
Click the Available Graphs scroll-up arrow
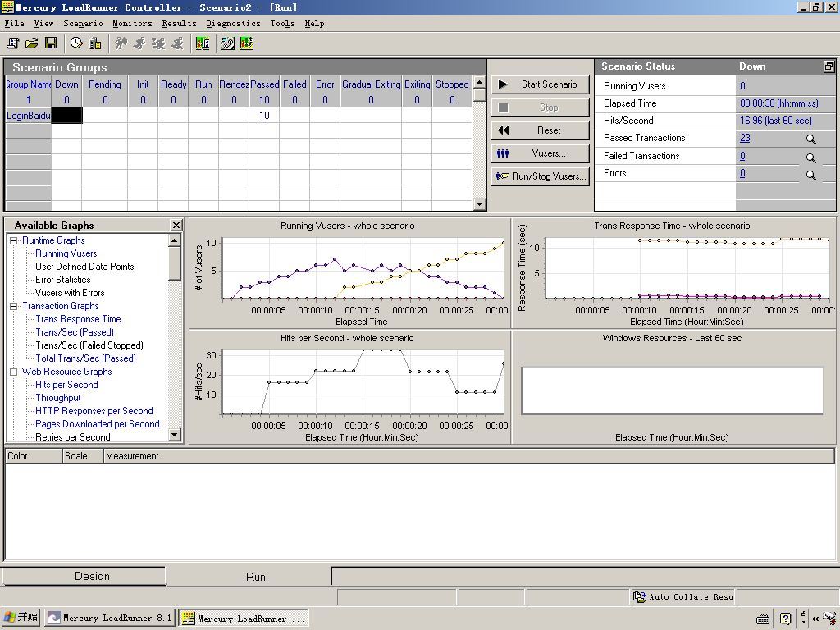tap(175, 240)
